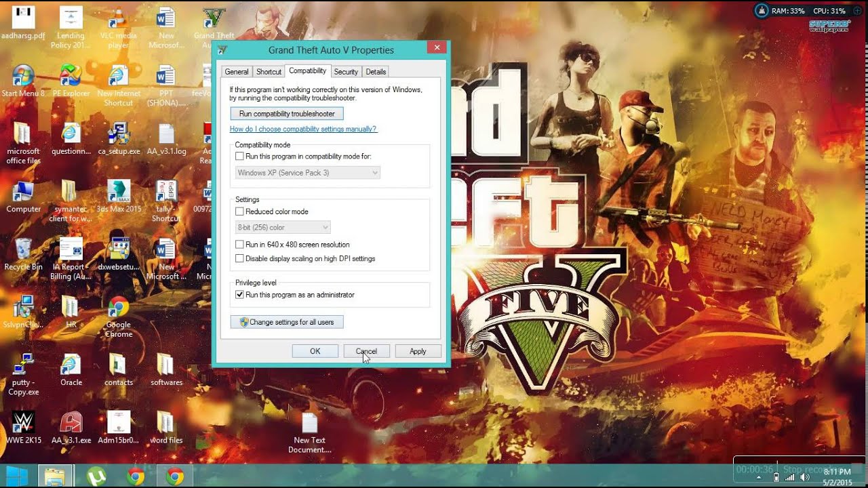
Task: Launch the Google Chrome desktop shortcut
Action: 119,317
